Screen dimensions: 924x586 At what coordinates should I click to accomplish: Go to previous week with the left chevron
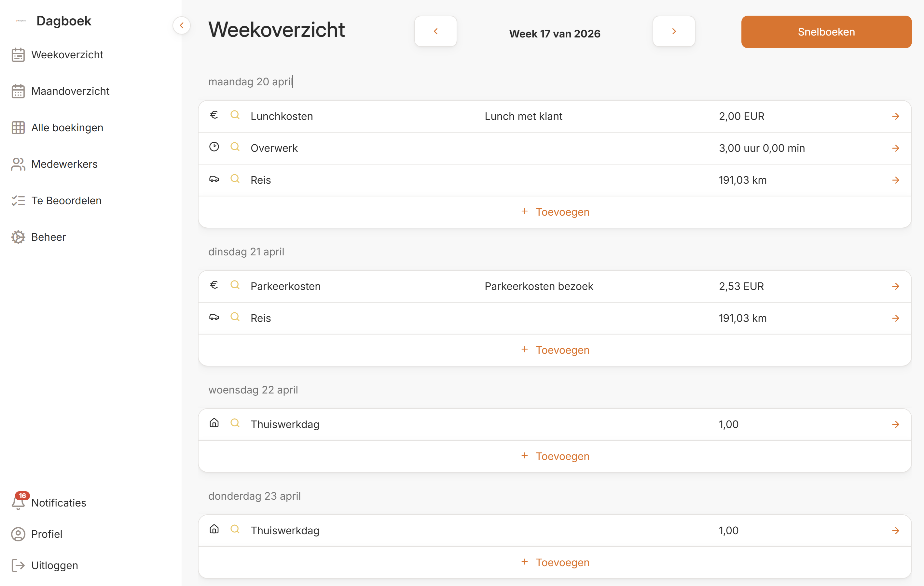[x=435, y=32]
